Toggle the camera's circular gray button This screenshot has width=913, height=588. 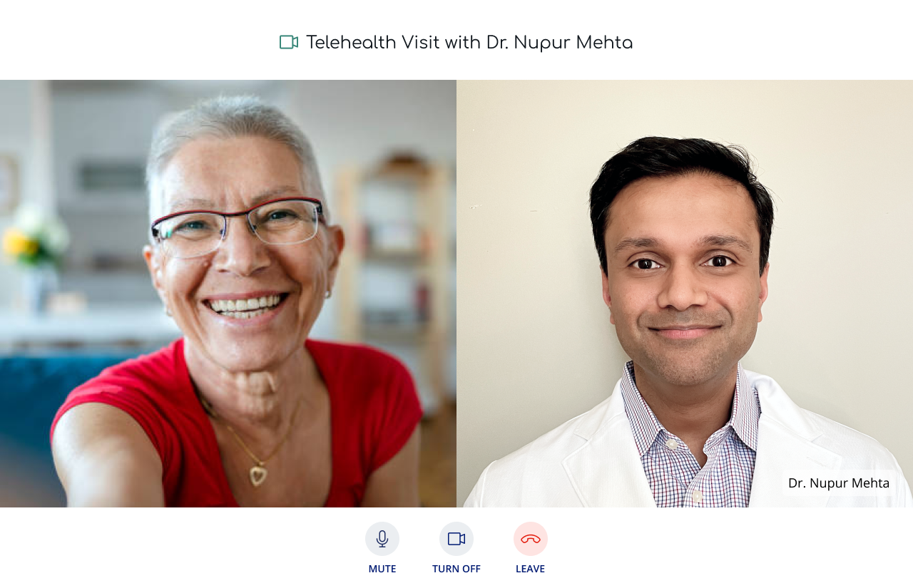(x=456, y=539)
